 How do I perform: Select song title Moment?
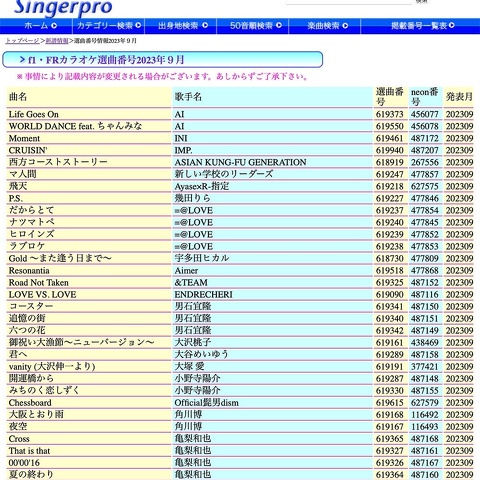point(24,138)
